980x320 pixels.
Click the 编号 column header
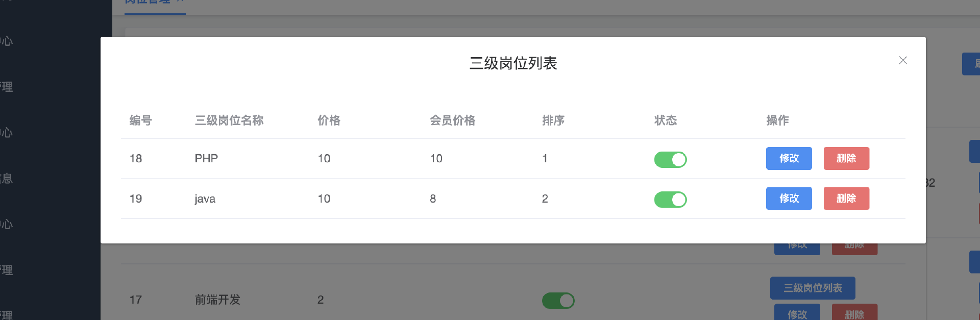point(140,120)
